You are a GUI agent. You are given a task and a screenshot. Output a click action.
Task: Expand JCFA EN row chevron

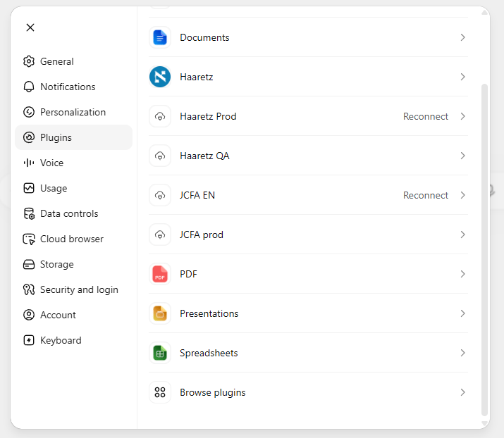click(x=462, y=195)
